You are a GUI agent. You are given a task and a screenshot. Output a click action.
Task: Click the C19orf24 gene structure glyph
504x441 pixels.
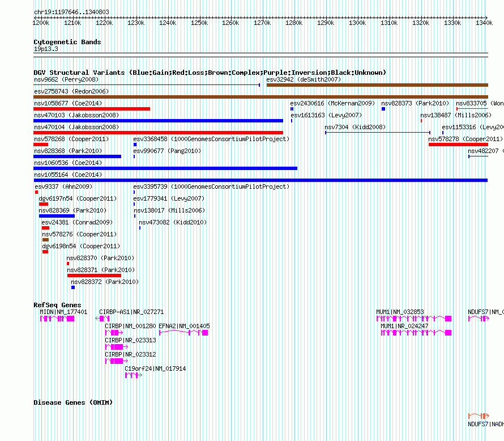[x=134, y=375]
